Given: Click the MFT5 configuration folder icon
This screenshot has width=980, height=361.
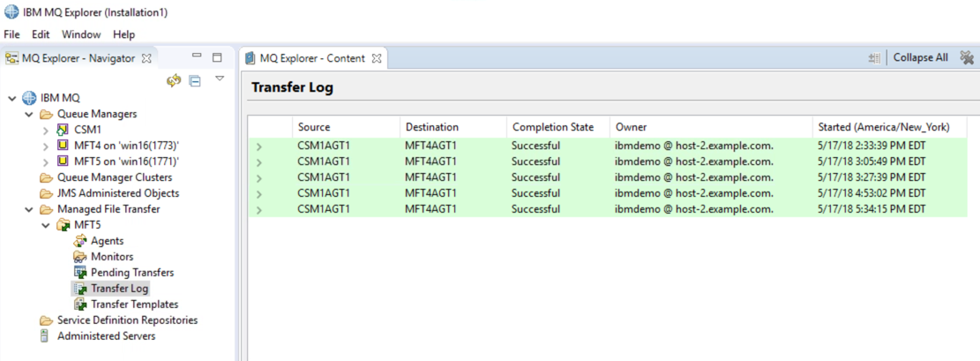Looking at the screenshot, I should (64, 225).
